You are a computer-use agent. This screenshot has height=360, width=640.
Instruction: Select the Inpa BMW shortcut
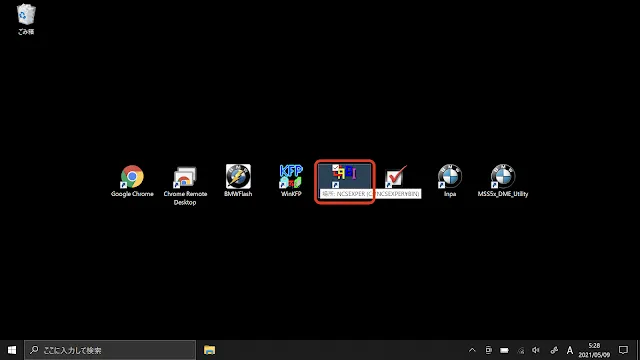[x=450, y=181]
